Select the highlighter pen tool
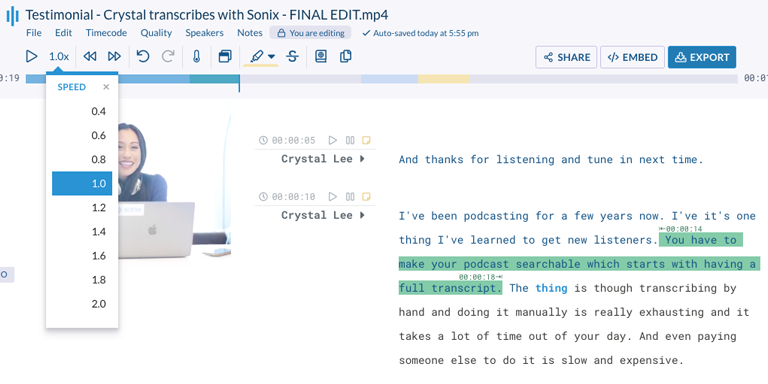Viewport: 768px width, 384px height. [x=256, y=57]
